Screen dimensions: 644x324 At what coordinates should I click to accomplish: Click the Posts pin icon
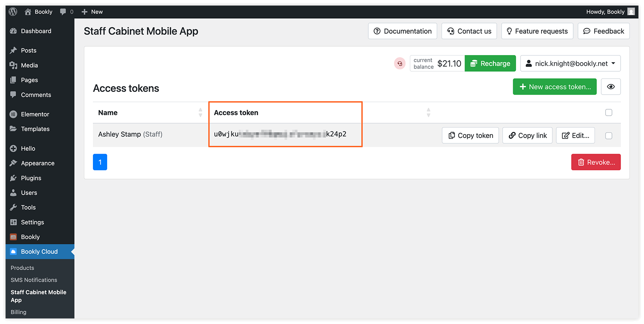pyautogui.click(x=13, y=50)
